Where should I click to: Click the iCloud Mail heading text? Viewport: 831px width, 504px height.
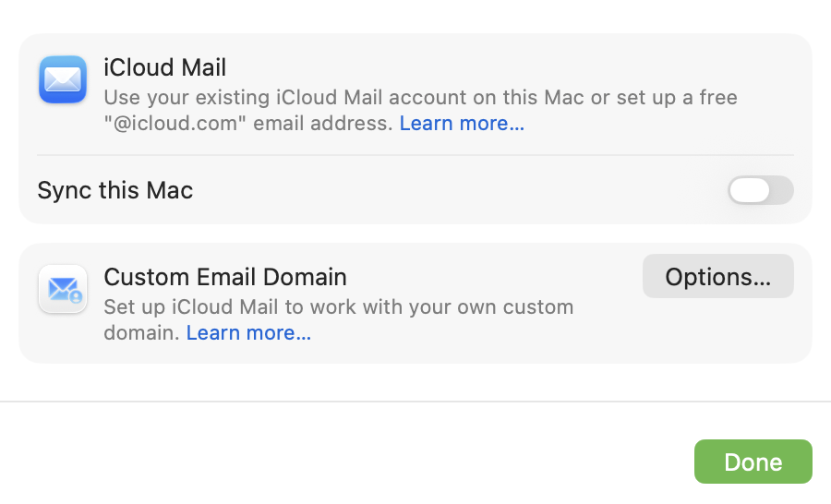click(164, 67)
